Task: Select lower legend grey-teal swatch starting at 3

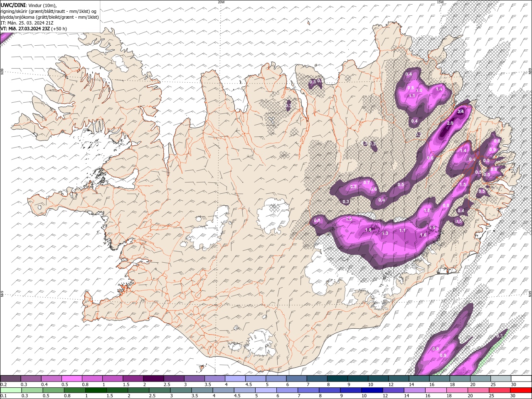Action: point(181,390)
